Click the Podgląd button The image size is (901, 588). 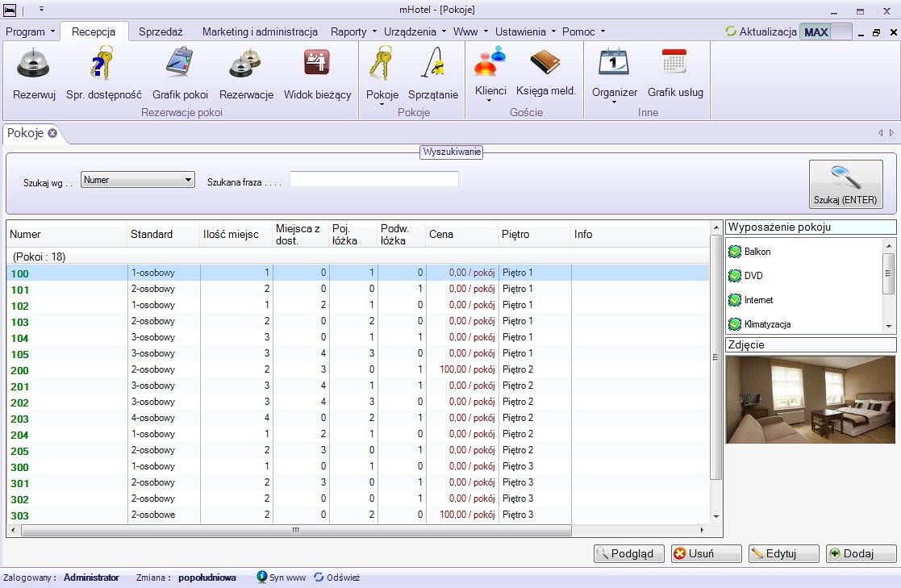click(628, 553)
